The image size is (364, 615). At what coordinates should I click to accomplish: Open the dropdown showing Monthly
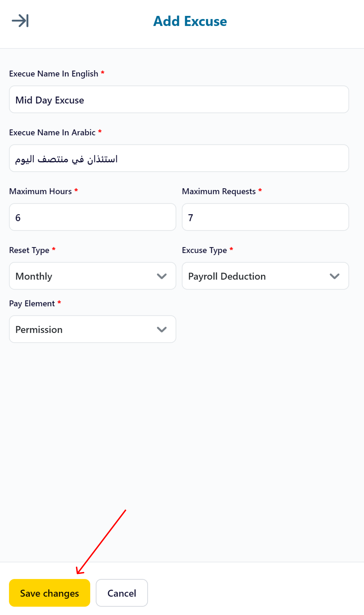(92, 276)
